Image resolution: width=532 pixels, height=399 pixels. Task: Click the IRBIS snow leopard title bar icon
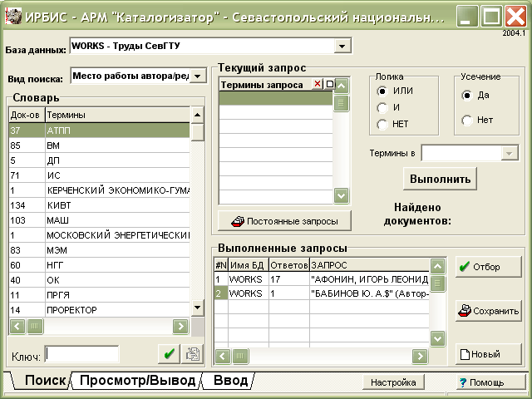tap(13, 17)
